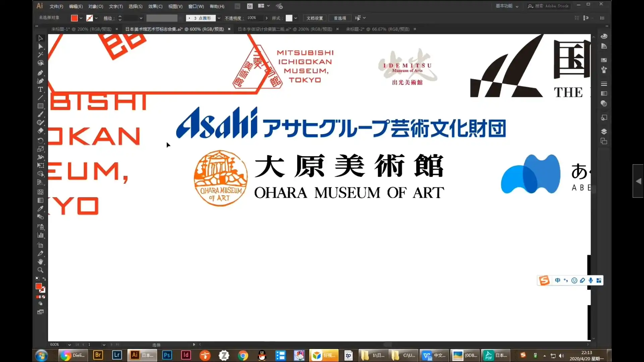This screenshot has width=644, height=362.
Task: Click the 文档设置 button
Action: pos(314,18)
